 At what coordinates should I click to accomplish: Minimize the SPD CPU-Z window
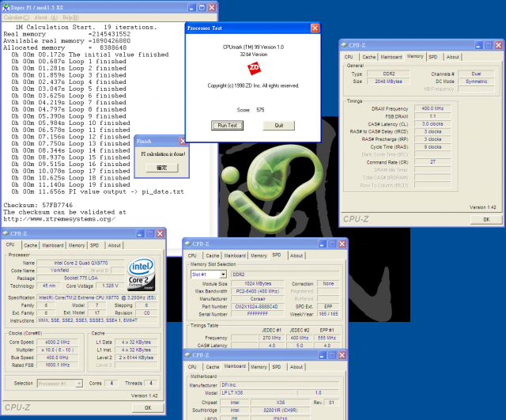(323, 244)
